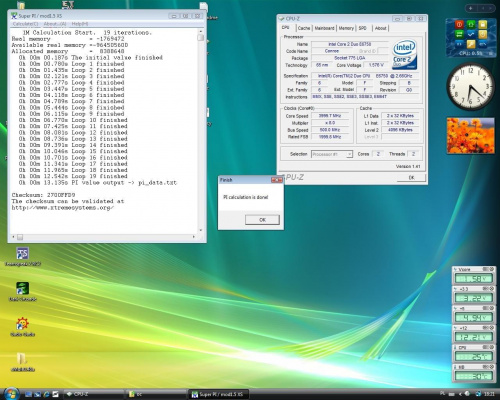The height and width of the screenshot is (400, 500).
Task: Click OK button in CPU-Z window
Action: [411, 177]
